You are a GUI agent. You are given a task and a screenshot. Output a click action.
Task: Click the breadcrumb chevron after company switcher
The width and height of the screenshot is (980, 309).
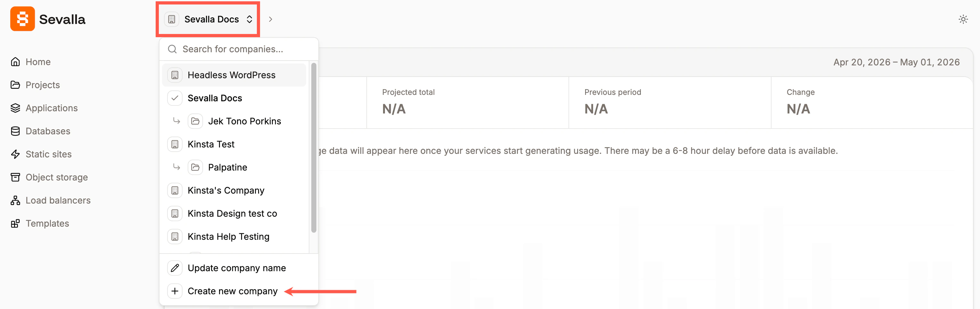click(x=271, y=19)
